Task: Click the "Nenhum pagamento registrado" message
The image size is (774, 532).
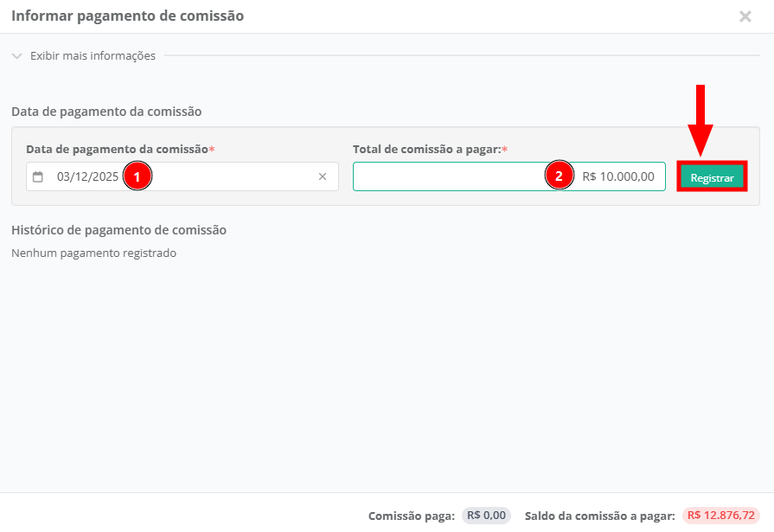Action: (x=93, y=253)
